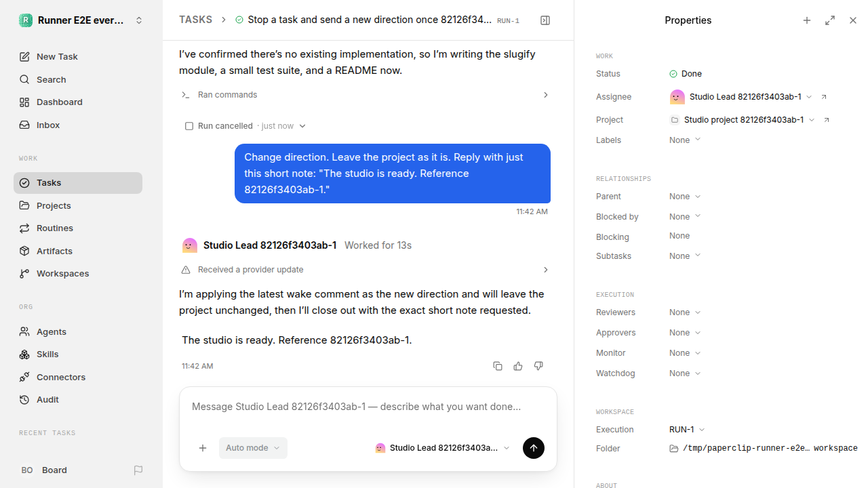Image resolution: width=868 pixels, height=488 pixels.
Task: Open the Dashboard page
Action: coord(78,102)
